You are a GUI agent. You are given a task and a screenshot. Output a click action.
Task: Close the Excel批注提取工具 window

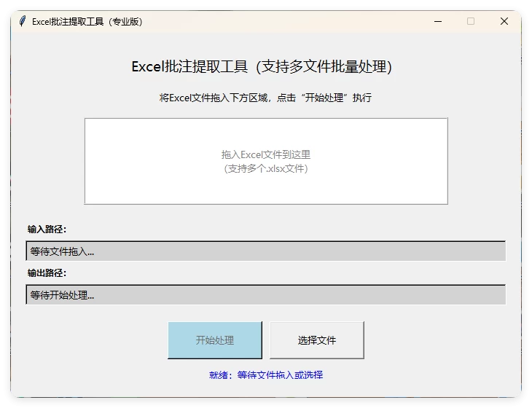(504, 21)
